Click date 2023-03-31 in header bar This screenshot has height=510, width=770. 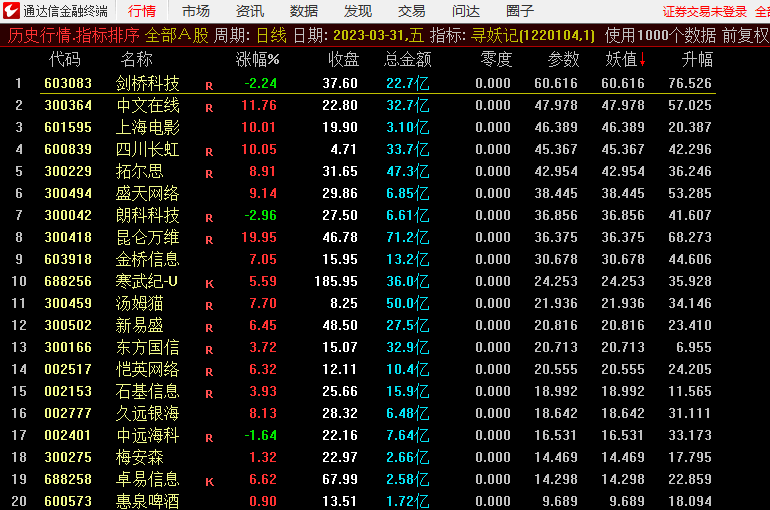pyautogui.click(x=370, y=35)
